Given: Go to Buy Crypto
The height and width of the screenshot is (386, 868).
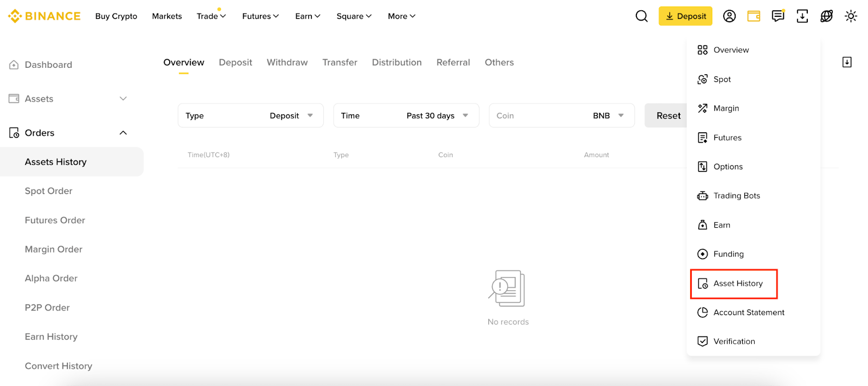Looking at the screenshot, I should 116,16.
